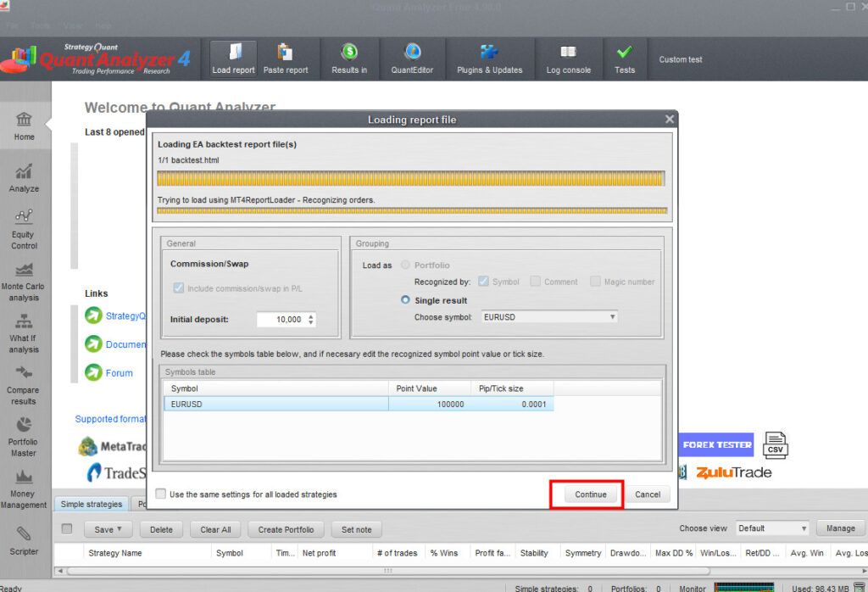Click the trash icon beside memory usage
This screenshot has width=868, height=592.
coord(860,588)
